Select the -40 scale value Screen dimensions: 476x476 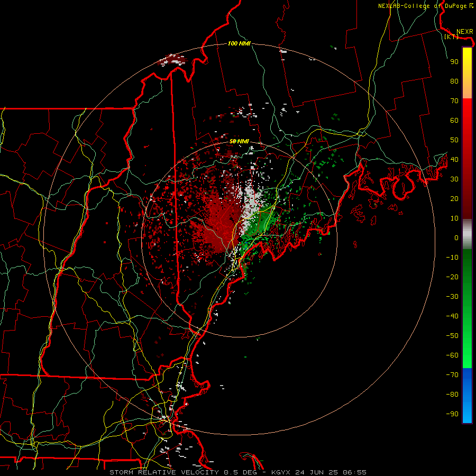pos(452,316)
